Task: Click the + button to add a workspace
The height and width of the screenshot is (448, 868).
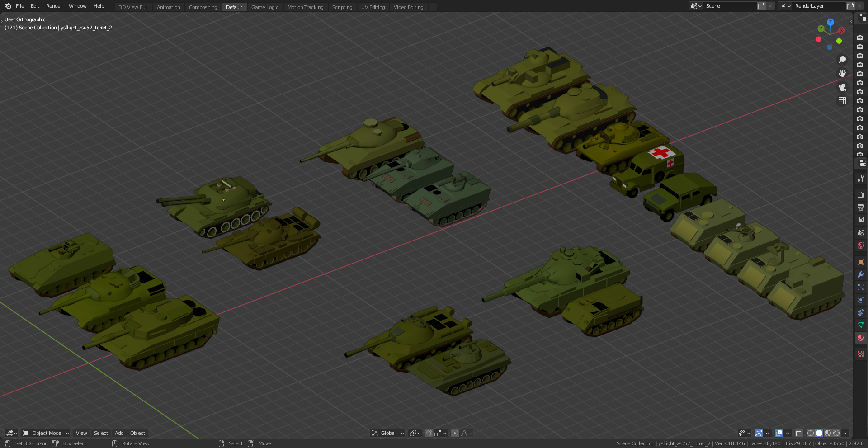Action: (x=432, y=7)
